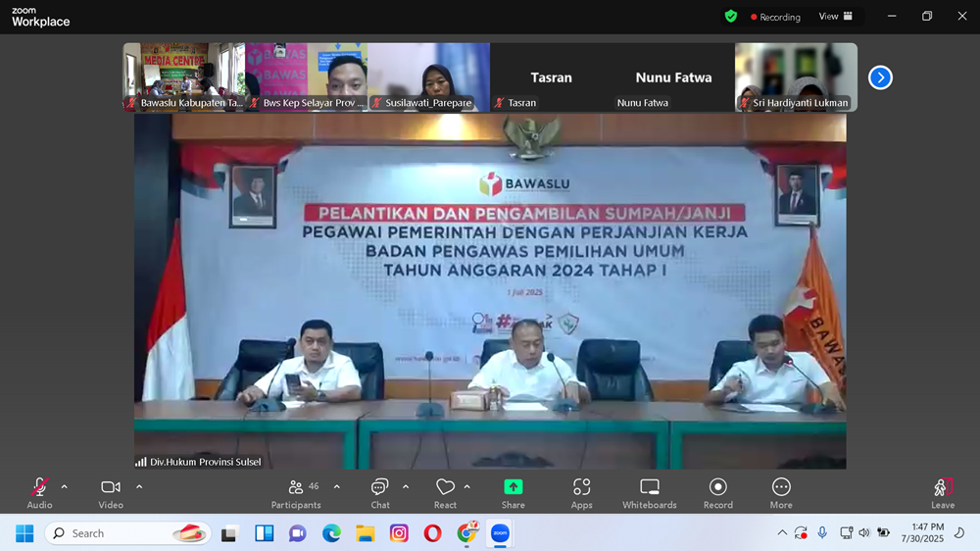Toggle camera with the Video button

click(111, 493)
